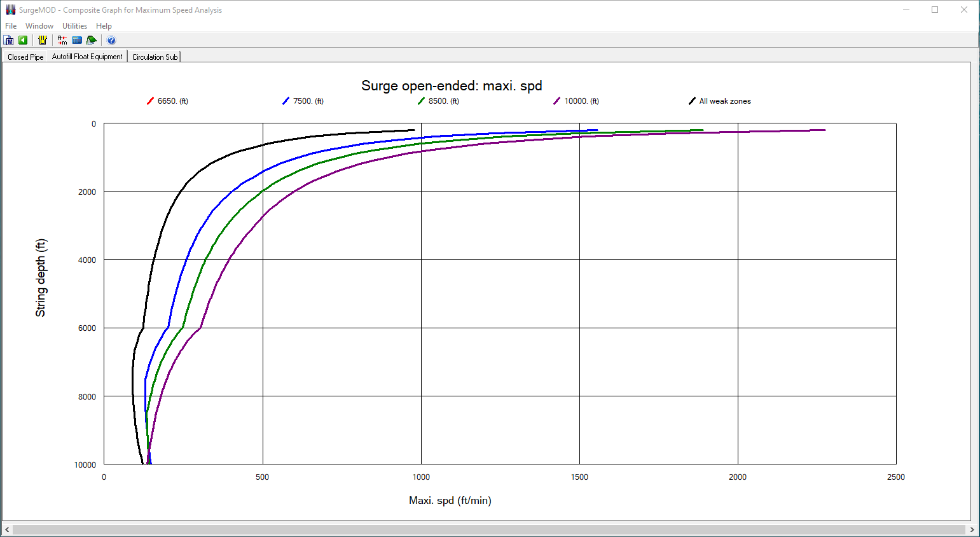The height and width of the screenshot is (537, 980).
Task: Open the blue calculator icon
Action: coord(77,40)
